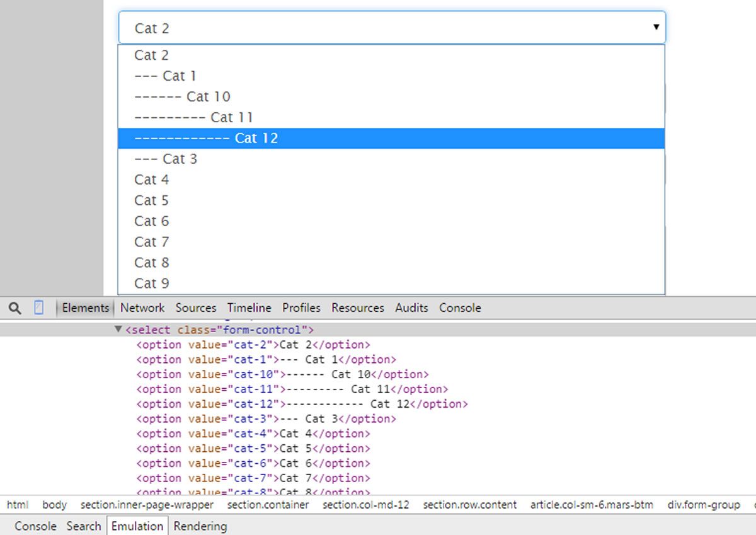
Task: Switch to the Timeline tab
Action: pyautogui.click(x=249, y=308)
